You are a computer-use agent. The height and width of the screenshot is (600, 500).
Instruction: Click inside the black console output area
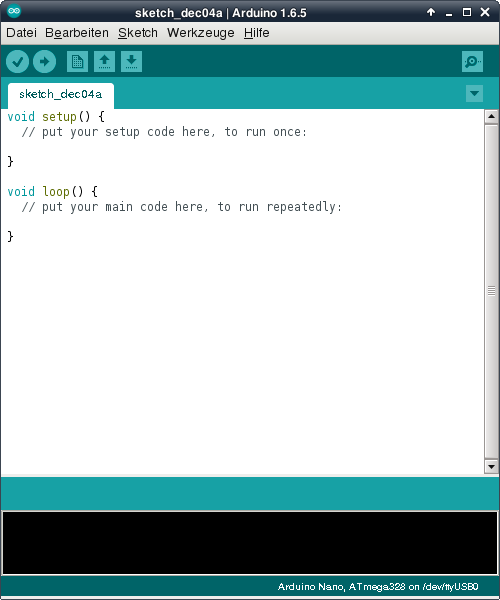(250, 543)
